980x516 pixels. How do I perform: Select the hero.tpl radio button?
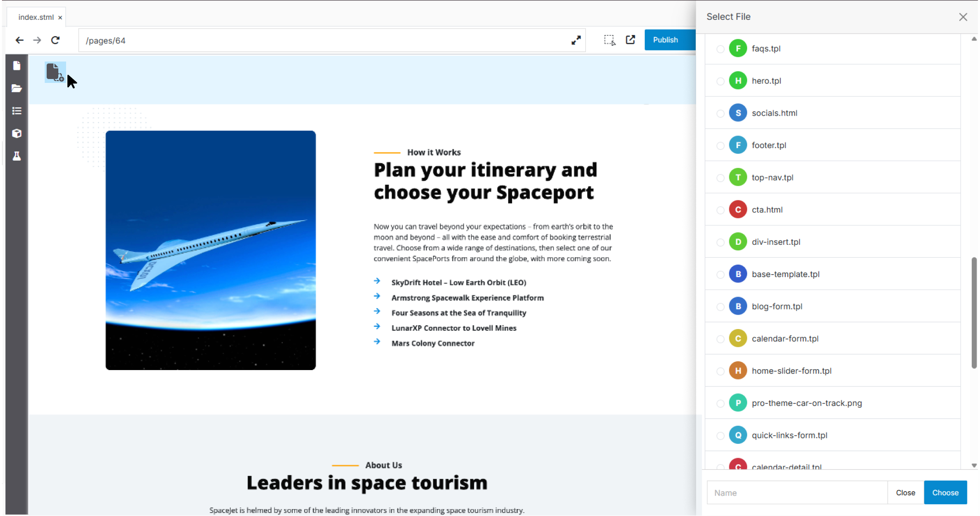click(720, 81)
